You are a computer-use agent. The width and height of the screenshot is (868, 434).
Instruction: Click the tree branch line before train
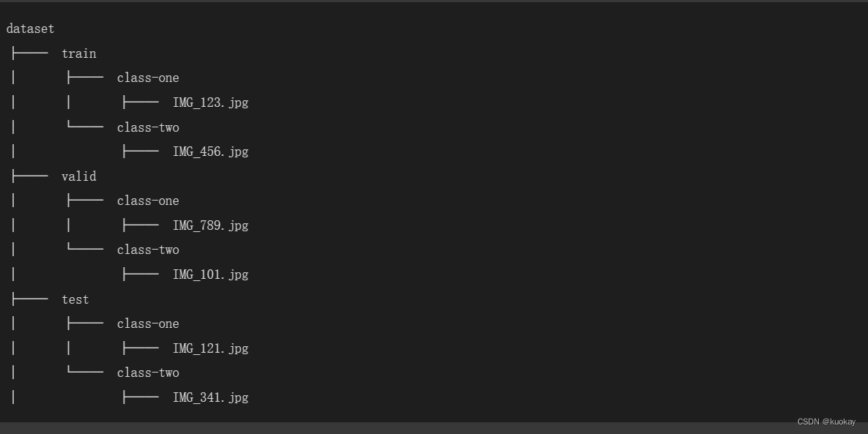(30, 53)
